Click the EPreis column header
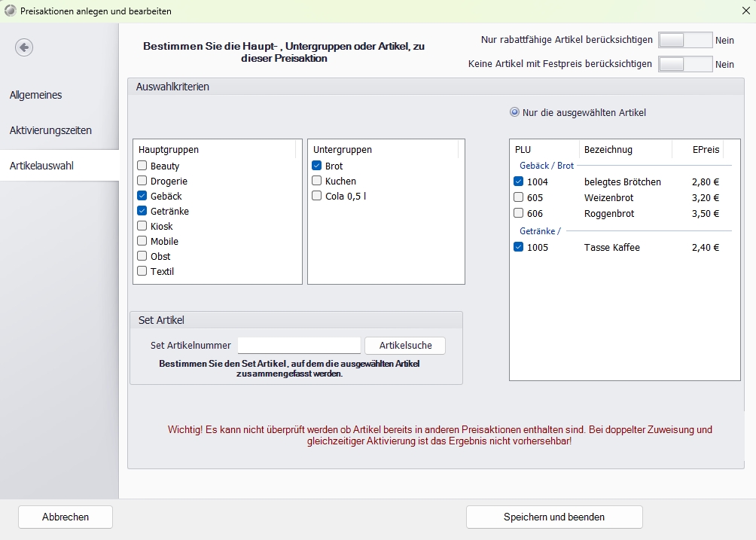The width and height of the screenshot is (756, 540). click(x=706, y=149)
